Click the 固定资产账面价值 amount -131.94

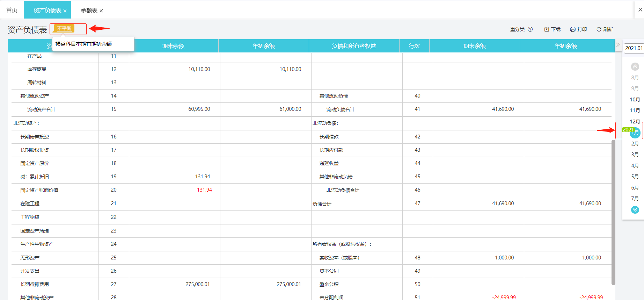(204, 190)
